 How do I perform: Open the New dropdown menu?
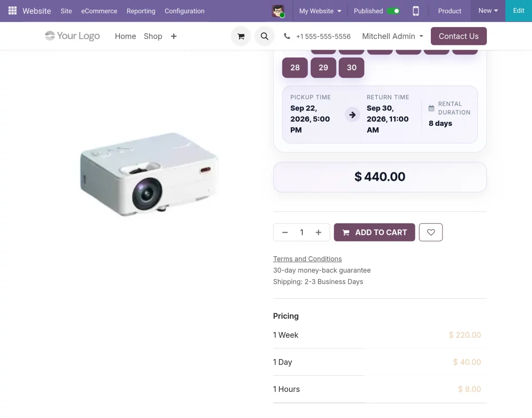pyautogui.click(x=488, y=11)
